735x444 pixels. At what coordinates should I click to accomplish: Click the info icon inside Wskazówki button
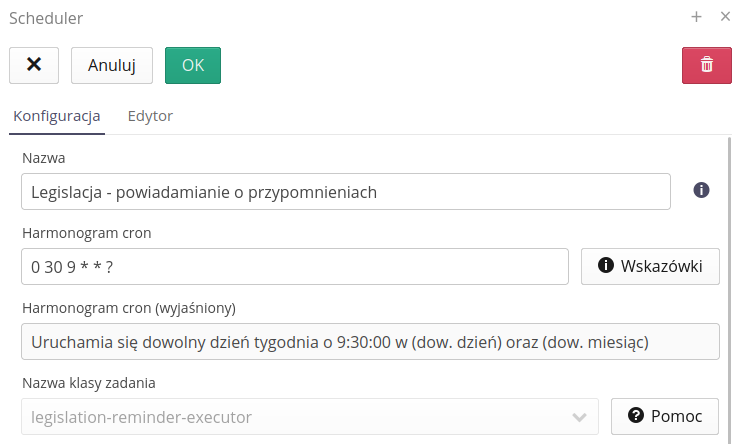point(605,266)
